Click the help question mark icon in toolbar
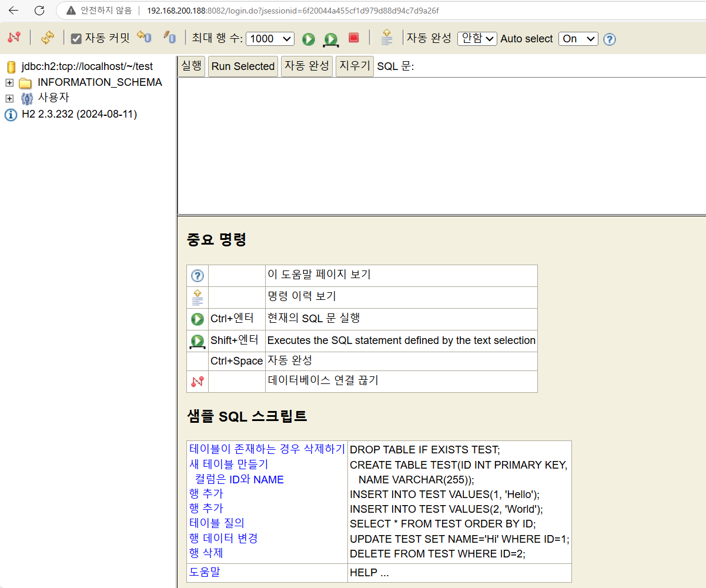 click(x=610, y=39)
